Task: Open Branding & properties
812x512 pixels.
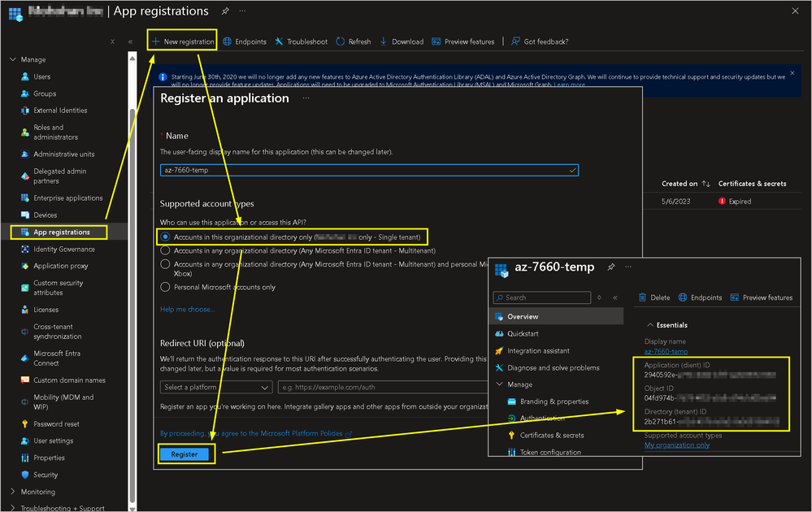Action: 554,401
